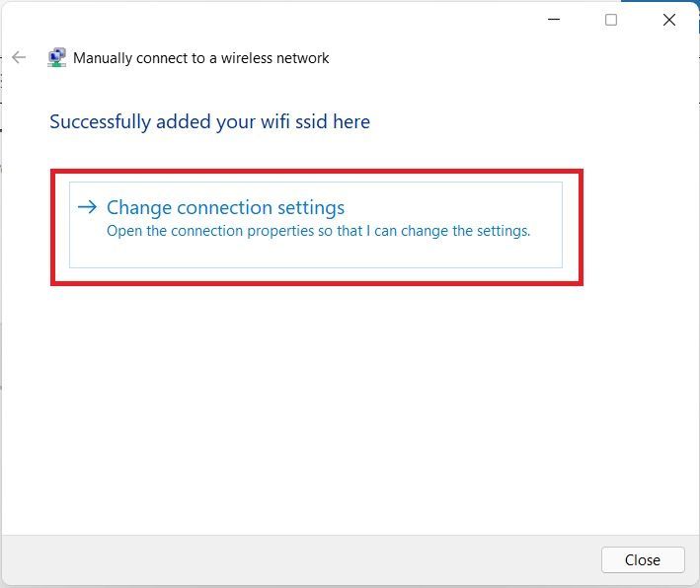Screen dimensions: 700x588
Task: Click the Close button at bottom right
Action: (643, 560)
